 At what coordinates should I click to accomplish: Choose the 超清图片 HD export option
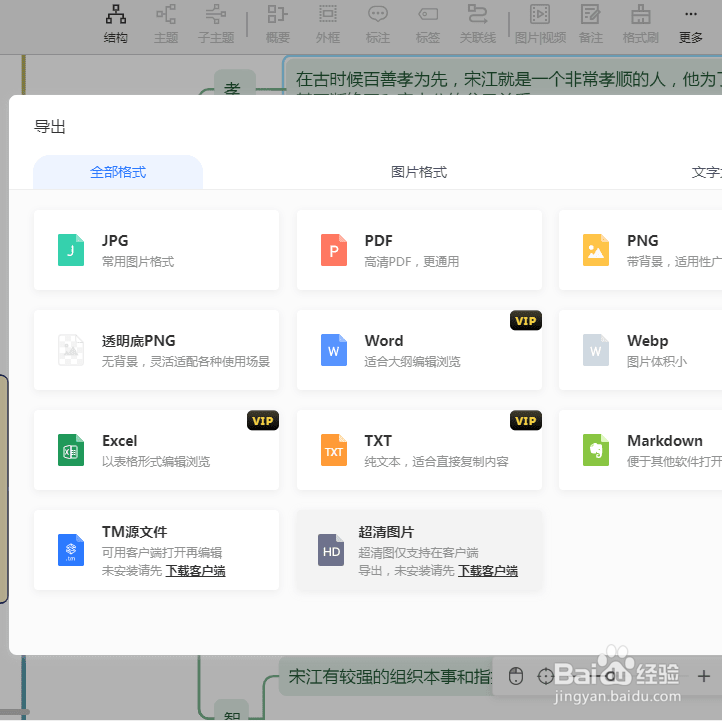click(x=419, y=550)
